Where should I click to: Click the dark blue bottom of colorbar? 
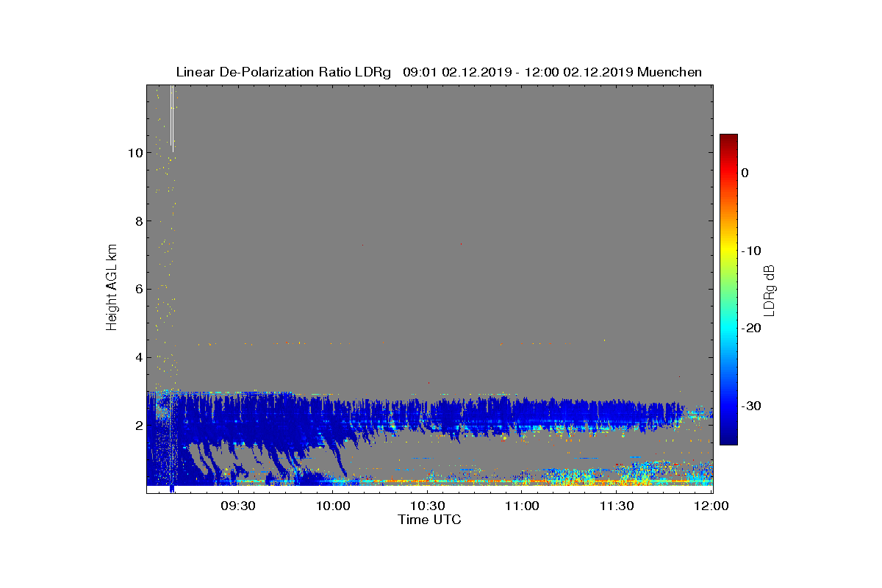(x=728, y=438)
